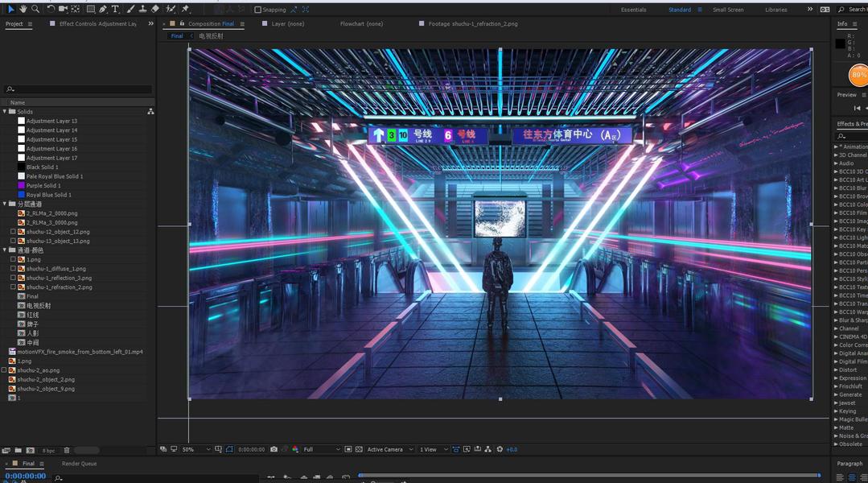Open the Active Camera dropdown
This screenshot has height=483, width=868.
[390, 449]
